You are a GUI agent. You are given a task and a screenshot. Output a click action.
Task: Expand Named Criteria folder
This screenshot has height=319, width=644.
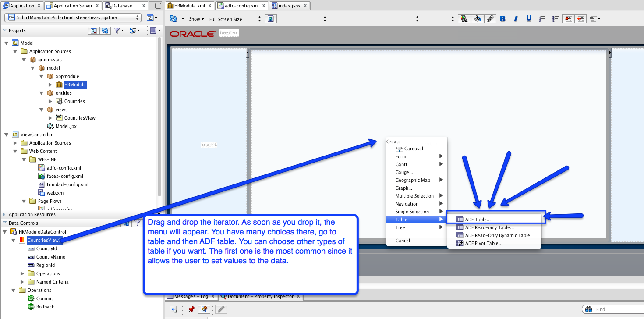point(23,282)
